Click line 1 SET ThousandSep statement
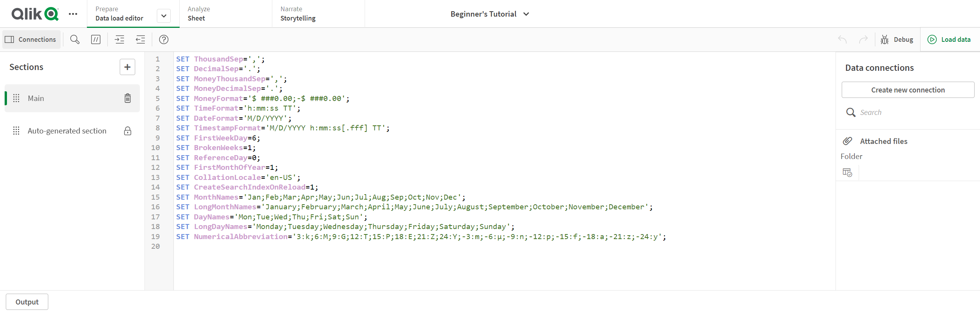This screenshot has width=980, height=313. [x=221, y=59]
